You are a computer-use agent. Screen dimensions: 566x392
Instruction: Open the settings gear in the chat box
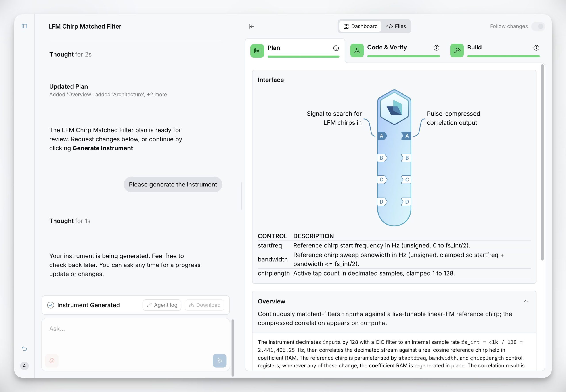point(52,361)
